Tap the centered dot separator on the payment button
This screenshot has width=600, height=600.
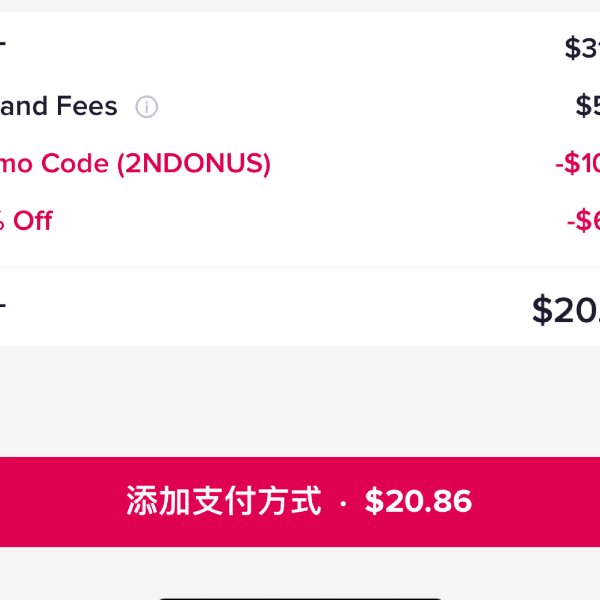[343, 504]
